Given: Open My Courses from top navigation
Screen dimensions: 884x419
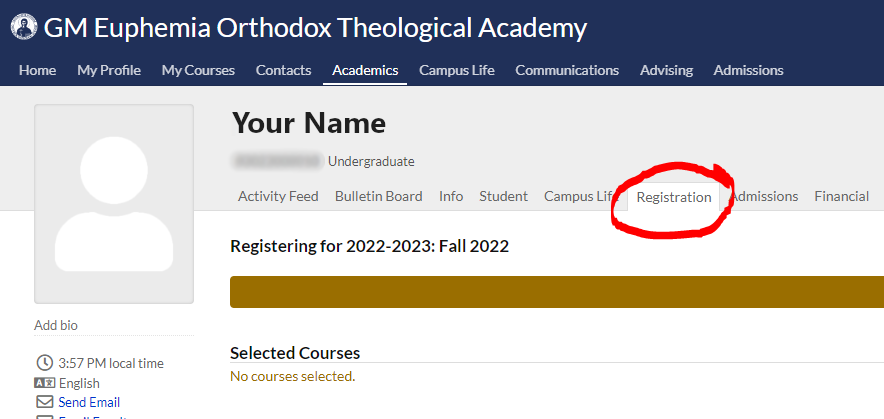Looking at the screenshot, I should coord(198,70).
